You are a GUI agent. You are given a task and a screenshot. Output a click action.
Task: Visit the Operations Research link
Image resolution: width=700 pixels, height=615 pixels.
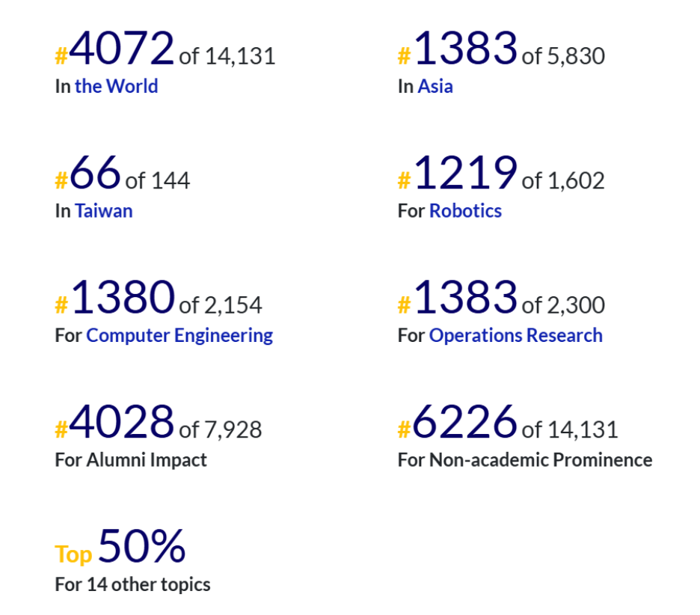click(x=515, y=335)
